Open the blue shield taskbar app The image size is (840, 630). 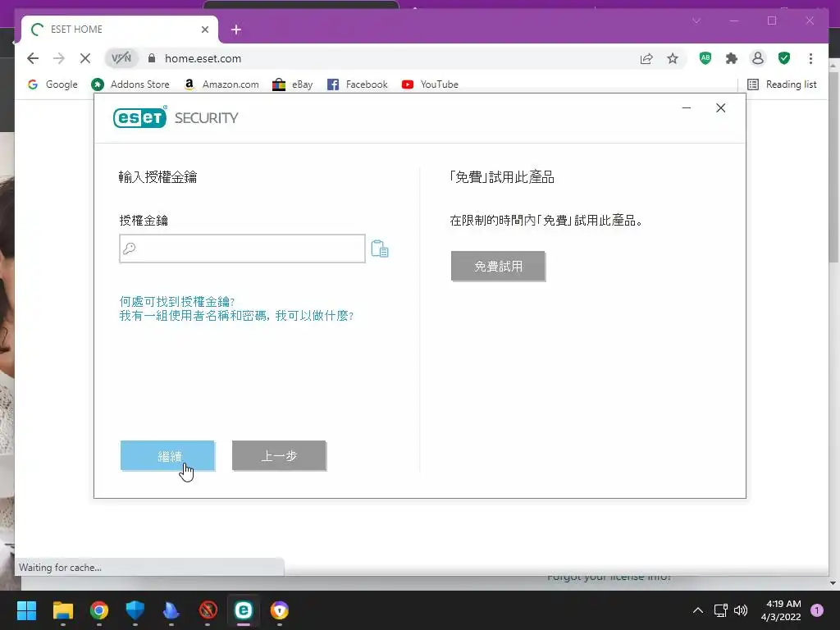(x=135, y=610)
